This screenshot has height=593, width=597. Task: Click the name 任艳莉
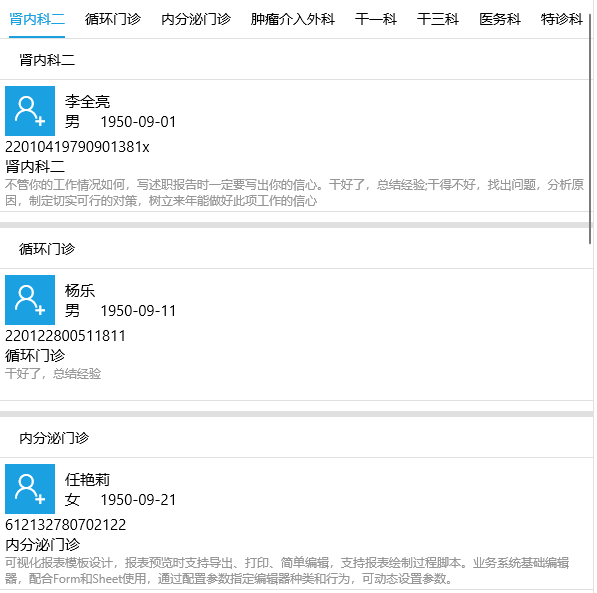(x=87, y=480)
